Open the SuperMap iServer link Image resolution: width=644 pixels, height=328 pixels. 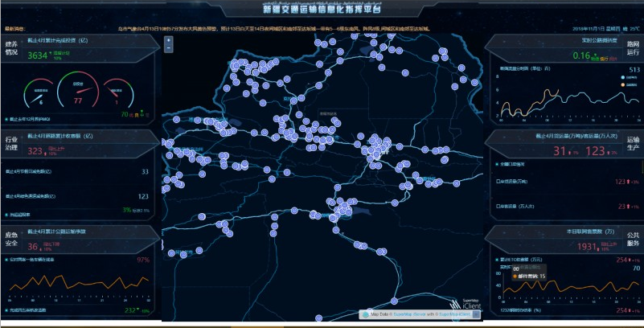coord(408,314)
